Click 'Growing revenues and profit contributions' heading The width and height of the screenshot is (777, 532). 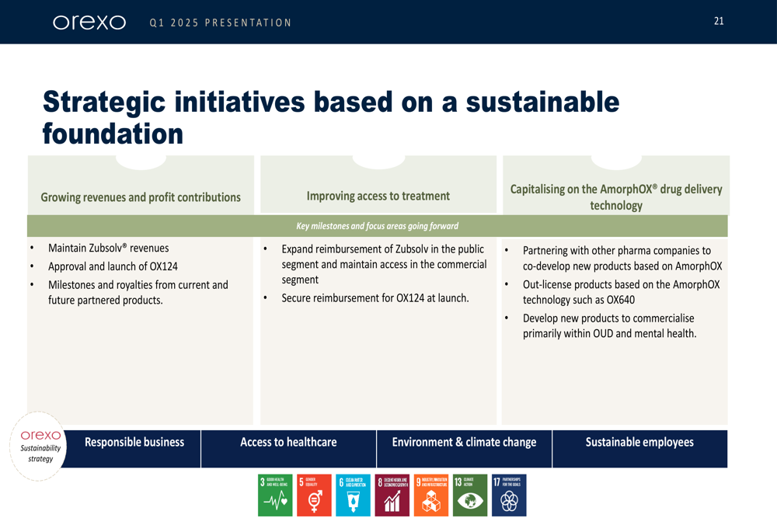click(141, 197)
